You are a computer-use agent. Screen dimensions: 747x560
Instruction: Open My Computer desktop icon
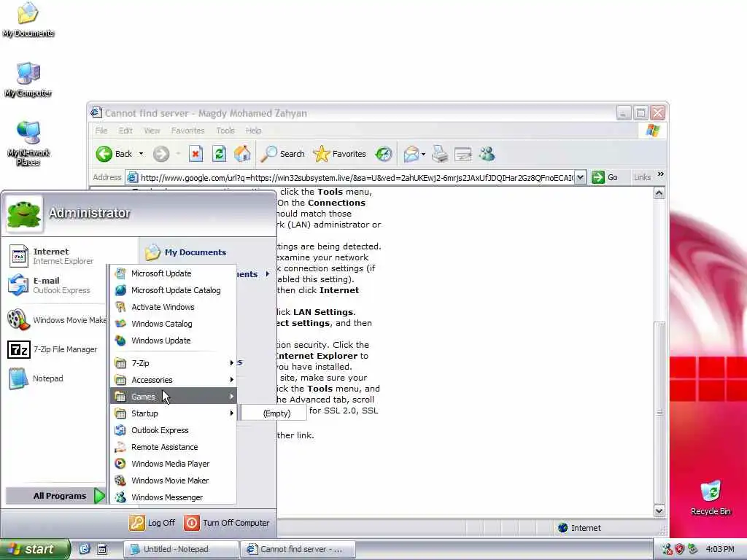(x=28, y=79)
